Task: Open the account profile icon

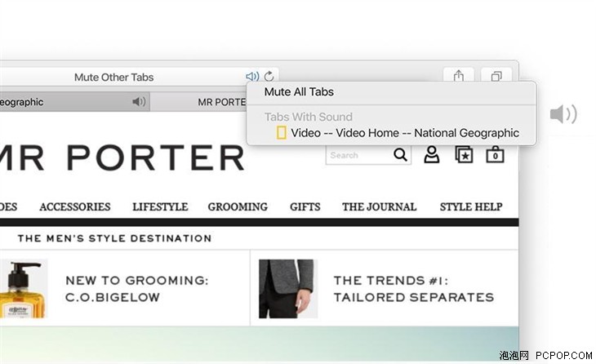Action: [x=432, y=154]
